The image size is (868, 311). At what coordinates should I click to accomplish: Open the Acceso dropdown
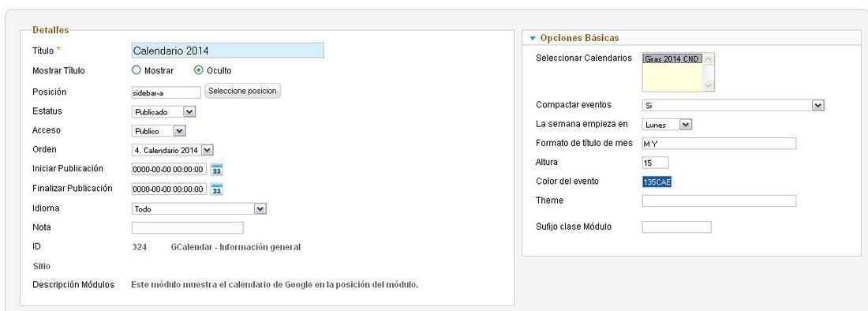click(x=159, y=131)
